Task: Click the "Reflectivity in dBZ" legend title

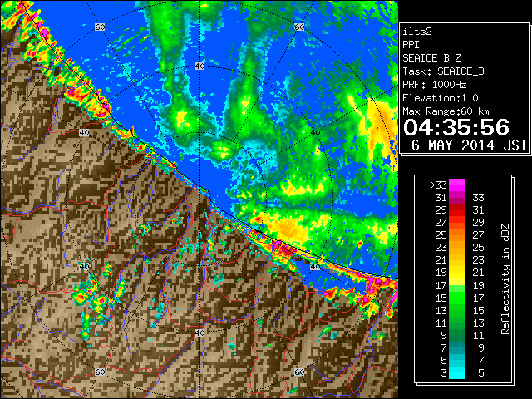Action: click(505, 279)
